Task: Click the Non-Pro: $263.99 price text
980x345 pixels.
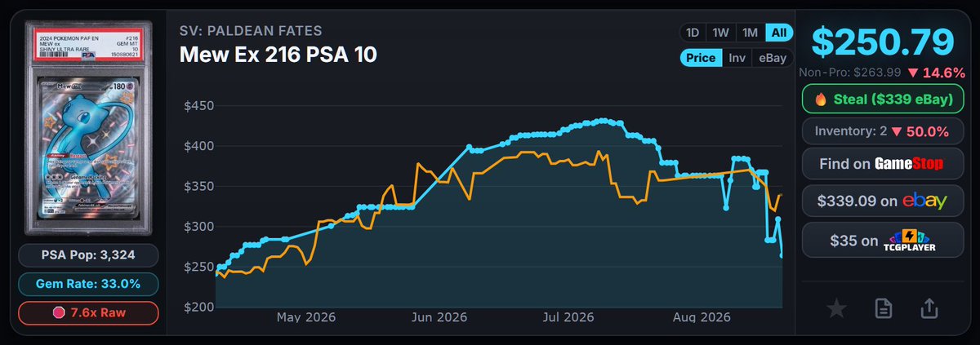Action: [852, 73]
